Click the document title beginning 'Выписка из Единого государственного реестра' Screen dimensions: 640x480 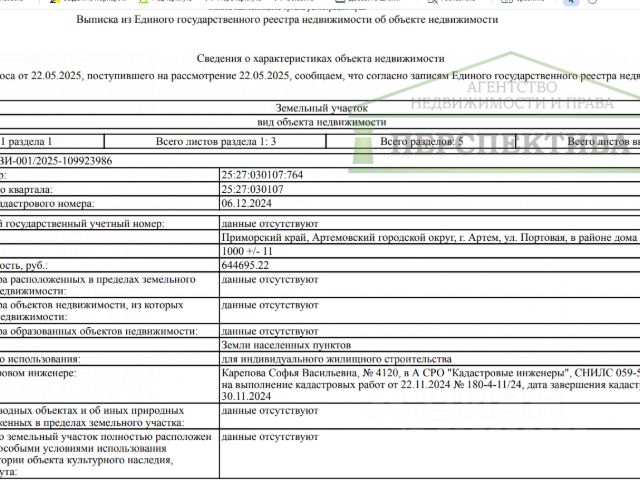click(x=287, y=20)
